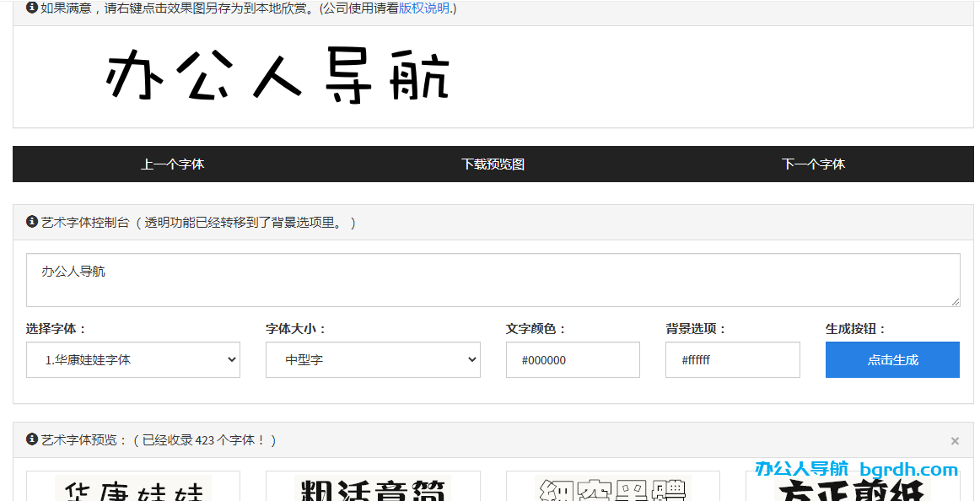Open the 字体大小 size dropdown
980x501 pixels.
click(x=373, y=359)
